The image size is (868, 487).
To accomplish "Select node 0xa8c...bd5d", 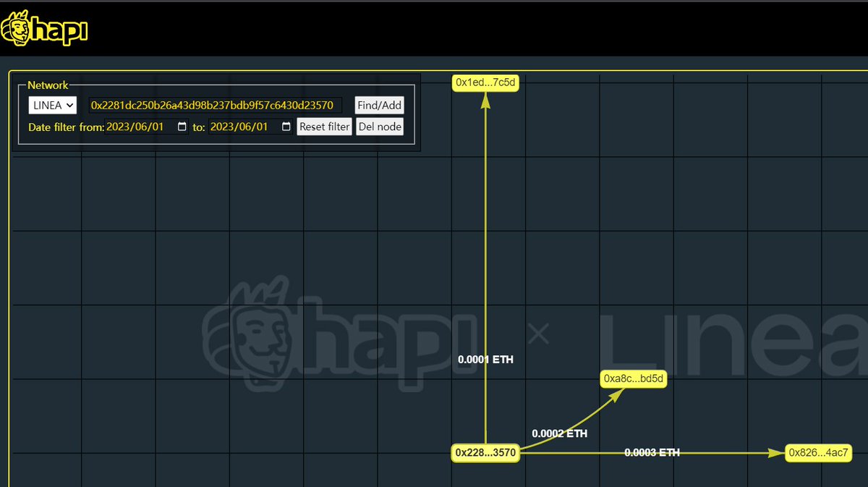I will coord(634,379).
